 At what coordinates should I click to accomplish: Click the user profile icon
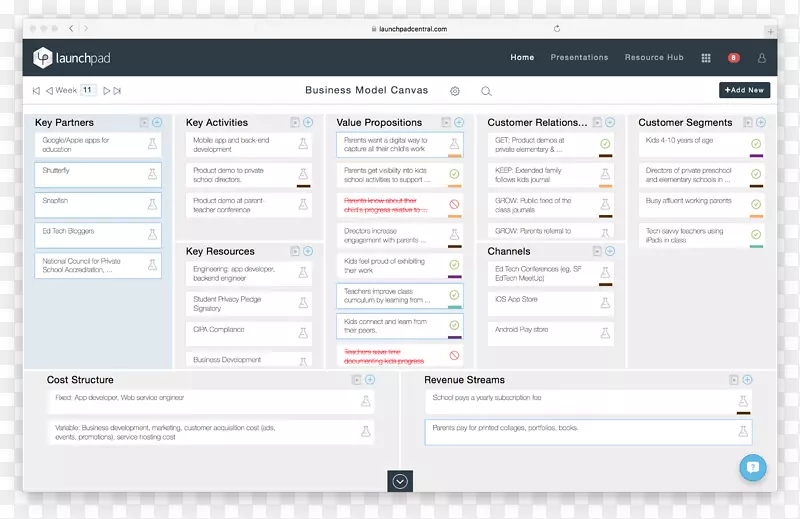pos(762,58)
